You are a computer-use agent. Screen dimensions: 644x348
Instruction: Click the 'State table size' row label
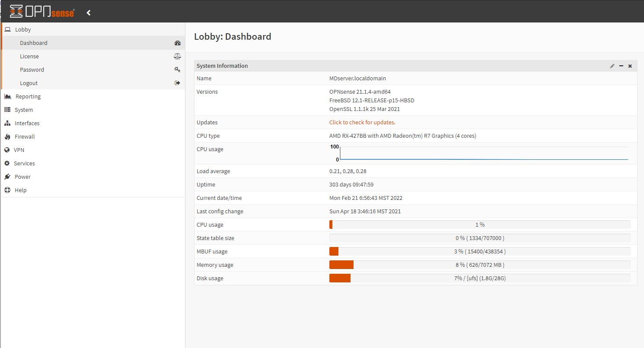click(x=215, y=238)
